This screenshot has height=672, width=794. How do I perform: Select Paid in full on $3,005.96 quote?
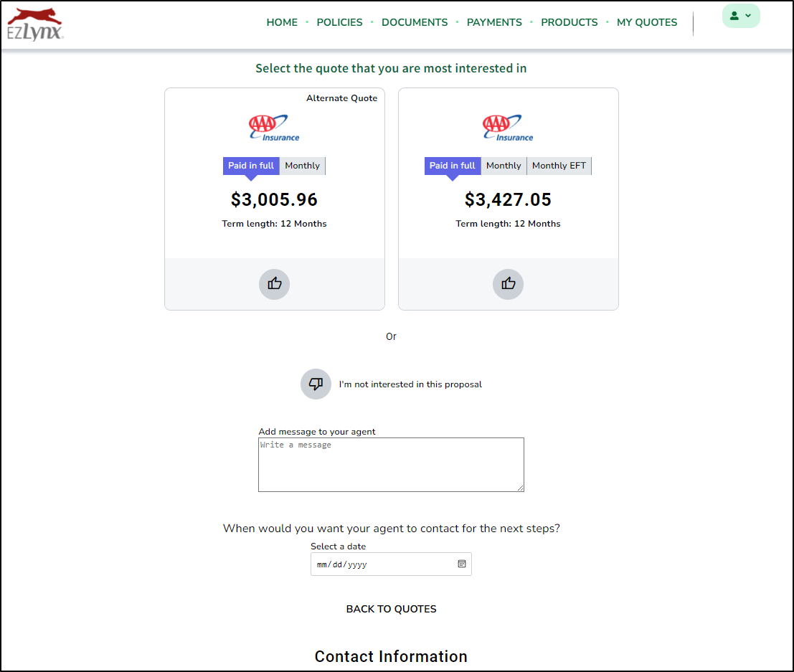click(x=250, y=166)
